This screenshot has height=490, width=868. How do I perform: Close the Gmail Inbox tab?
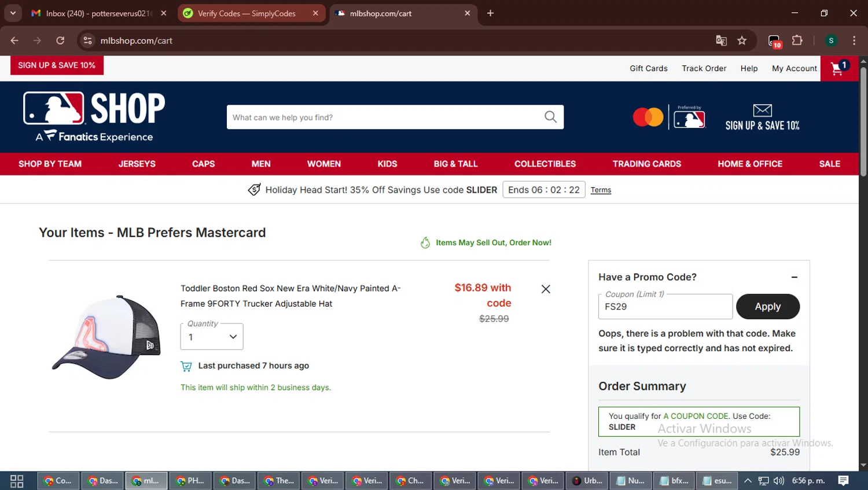164,13
